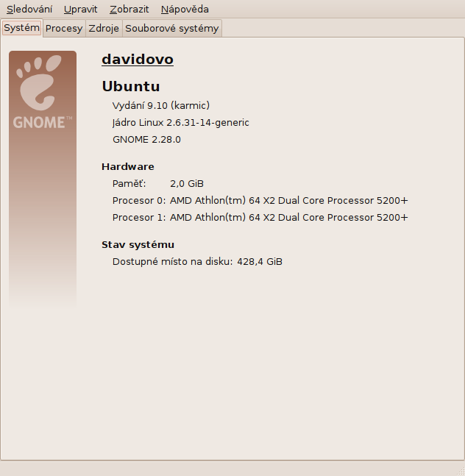This screenshot has height=476, width=465.
Task: Click the window resize grip
Action: [461, 472]
